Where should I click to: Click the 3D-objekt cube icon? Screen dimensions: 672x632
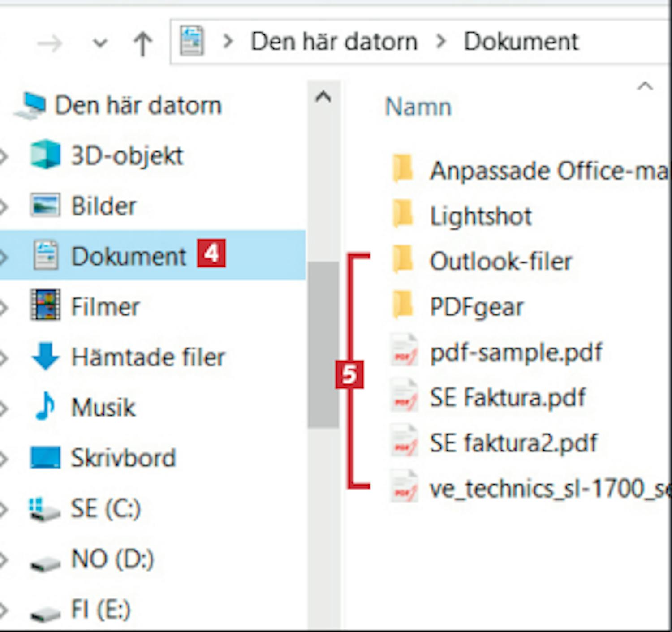tap(45, 155)
